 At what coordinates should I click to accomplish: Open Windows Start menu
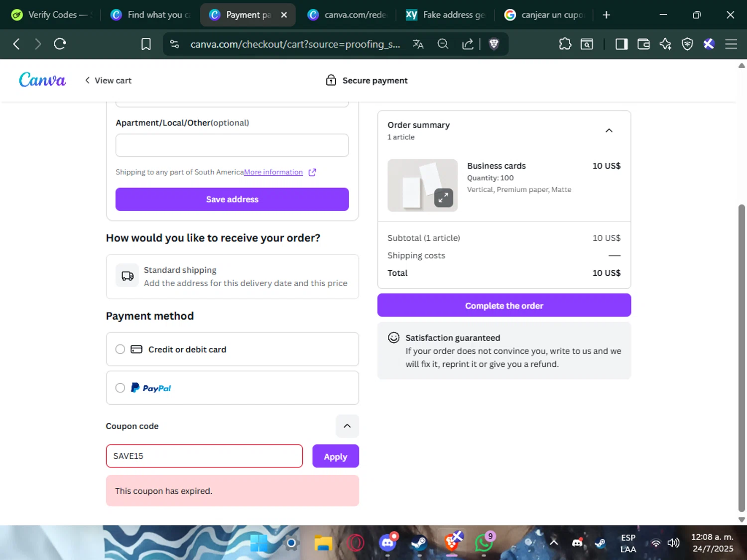[259, 543]
